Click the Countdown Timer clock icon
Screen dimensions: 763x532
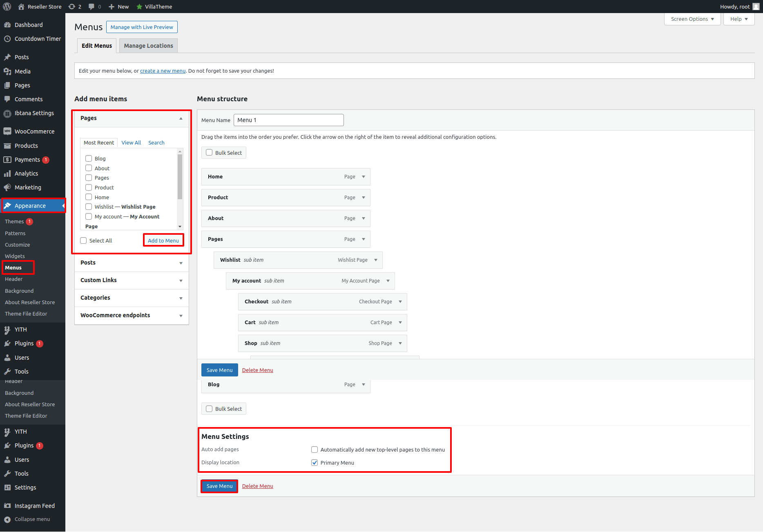(x=7, y=39)
